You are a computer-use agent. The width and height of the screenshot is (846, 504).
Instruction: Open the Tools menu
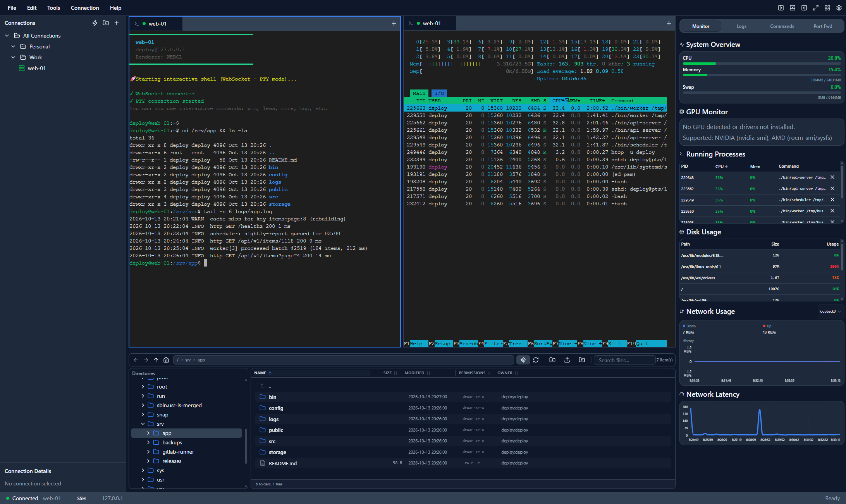[53, 8]
